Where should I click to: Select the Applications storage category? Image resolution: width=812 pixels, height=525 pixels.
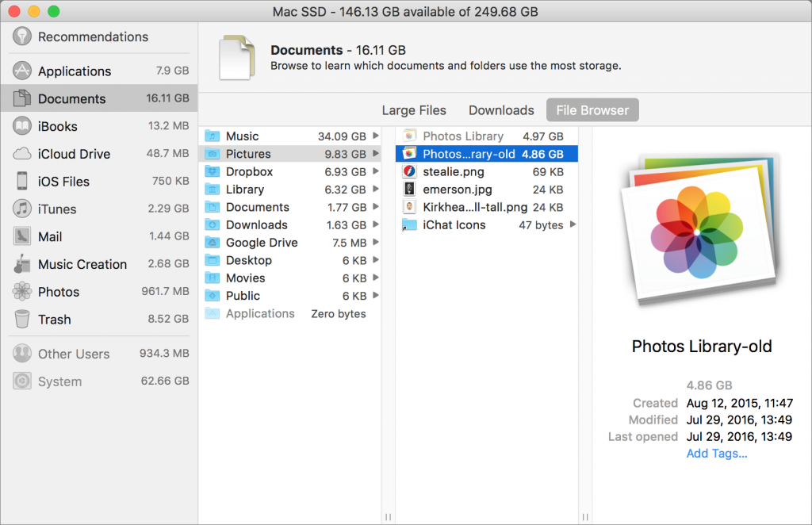pyautogui.click(x=73, y=71)
